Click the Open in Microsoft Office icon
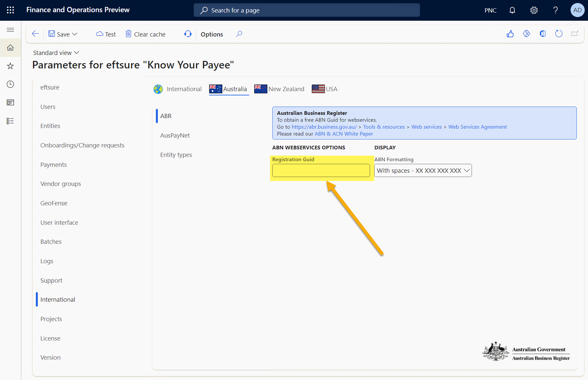This screenshot has width=588, height=380. click(543, 34)
